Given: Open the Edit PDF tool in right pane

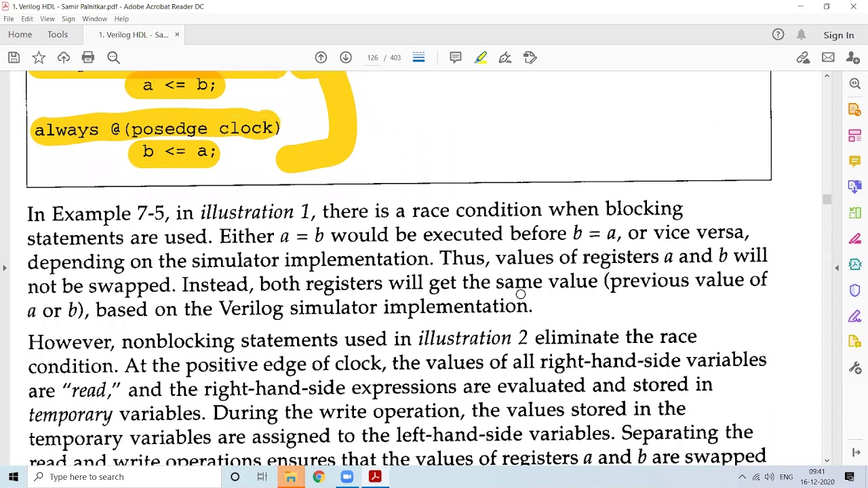Looking at the screenshot, I should click(855, 136).
